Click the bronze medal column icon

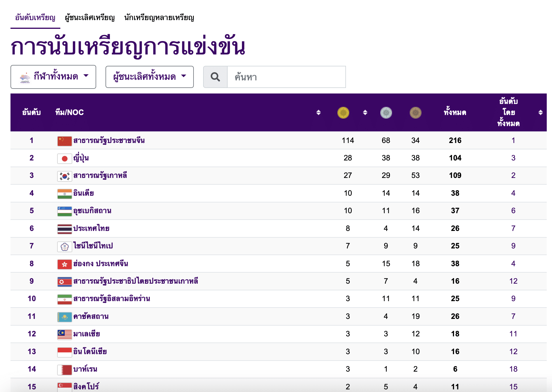[x=415, y=113]
